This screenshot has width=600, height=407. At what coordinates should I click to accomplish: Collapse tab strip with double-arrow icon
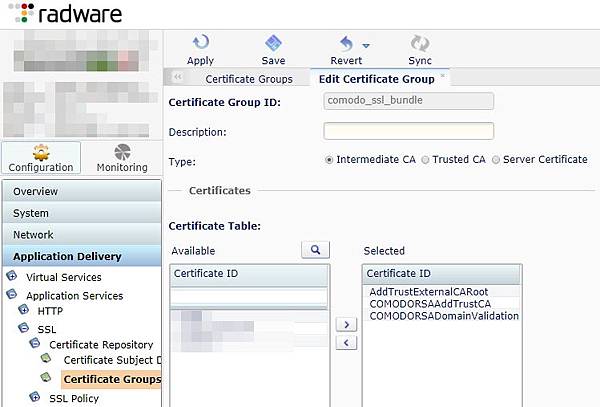(178, 78)
